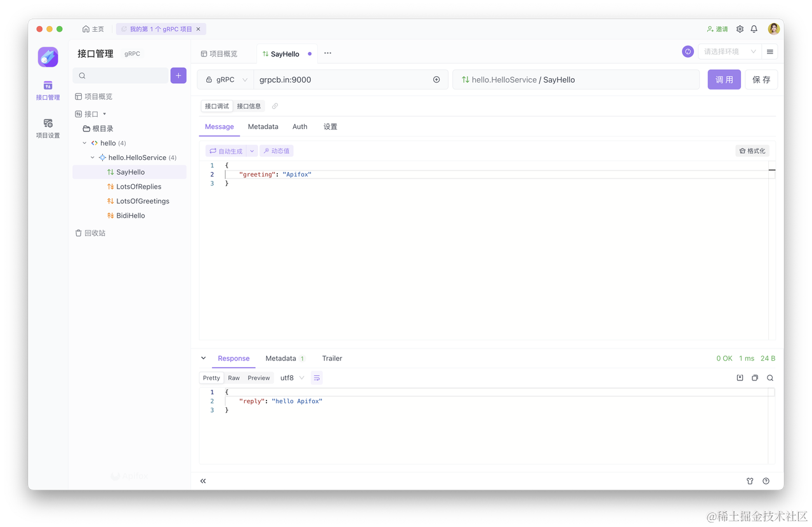The height and width of the screenshot is (527, 812).
Task: Switch to the request Metadata tab
Action: (x=263, y=127)
